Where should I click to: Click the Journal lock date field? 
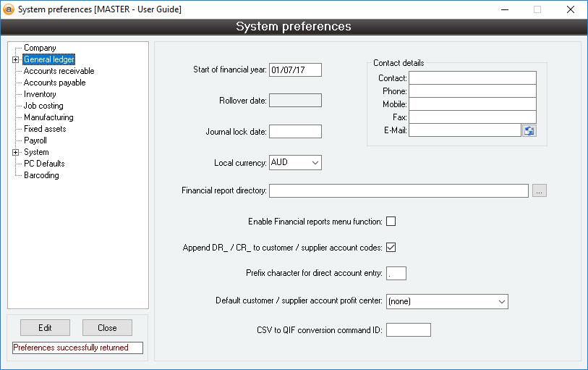pyautogui.click(x=295, y=132)
